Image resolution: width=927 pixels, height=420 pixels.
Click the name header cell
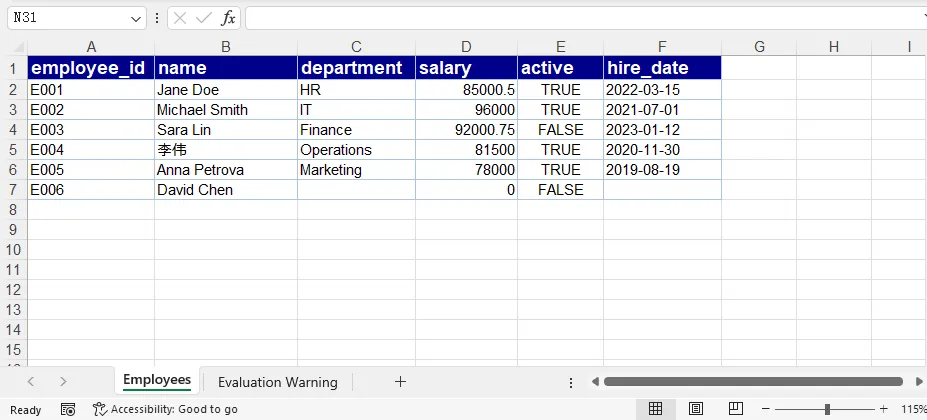point(226,68)
